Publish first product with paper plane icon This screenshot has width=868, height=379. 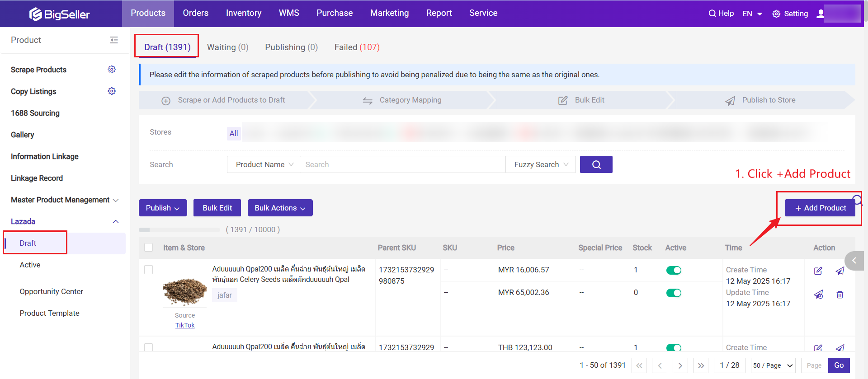pyautogui.click(x=840, y=271)
